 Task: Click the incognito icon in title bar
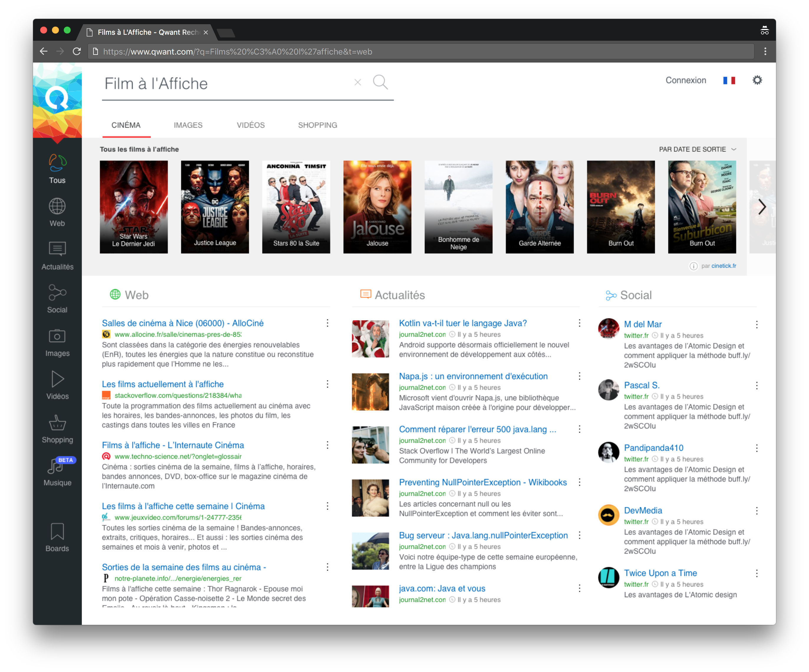point(764,30)
